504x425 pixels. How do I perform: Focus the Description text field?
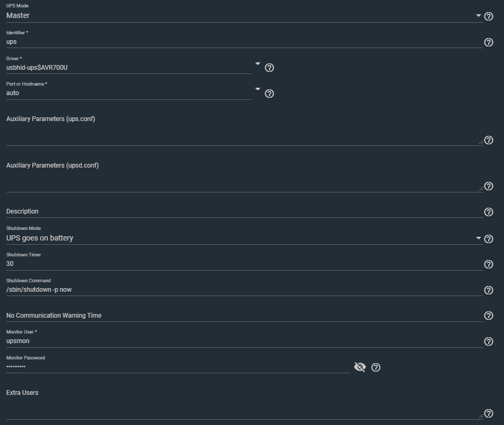(243, 211)
